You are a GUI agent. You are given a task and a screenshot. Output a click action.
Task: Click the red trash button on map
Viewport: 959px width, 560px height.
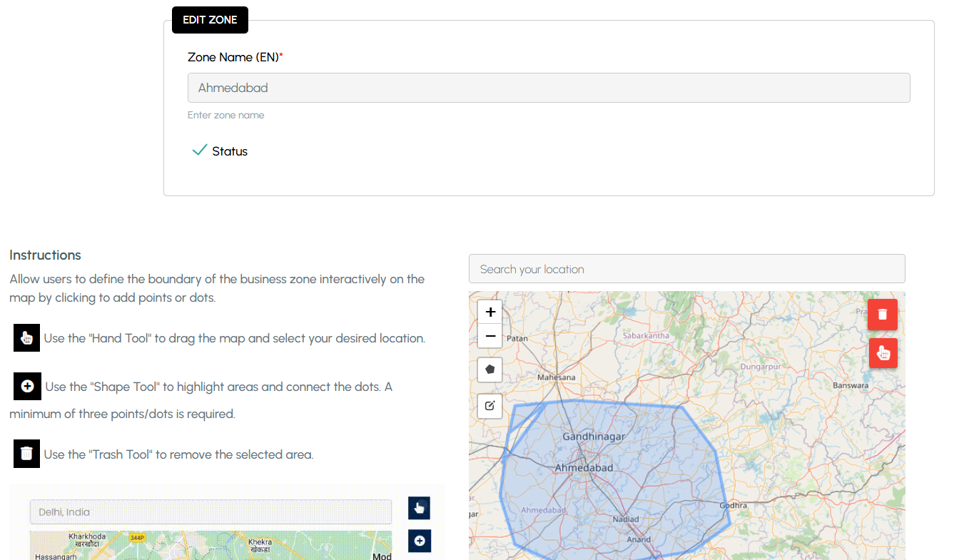point(883,315)
